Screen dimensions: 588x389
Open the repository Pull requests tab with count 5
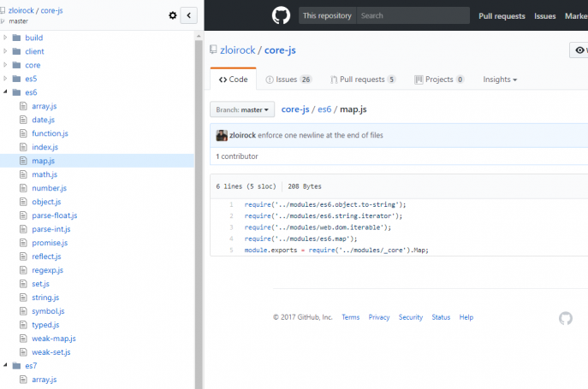pos(363,80)
